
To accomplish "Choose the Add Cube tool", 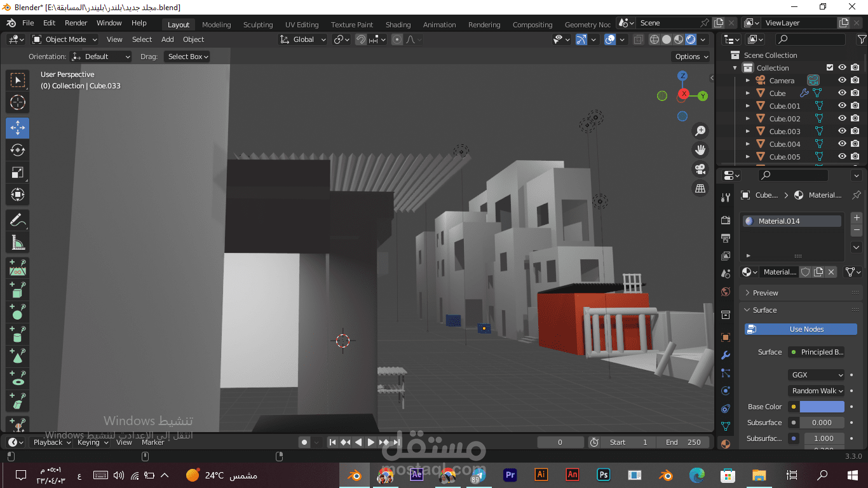I will click(18, 290).
